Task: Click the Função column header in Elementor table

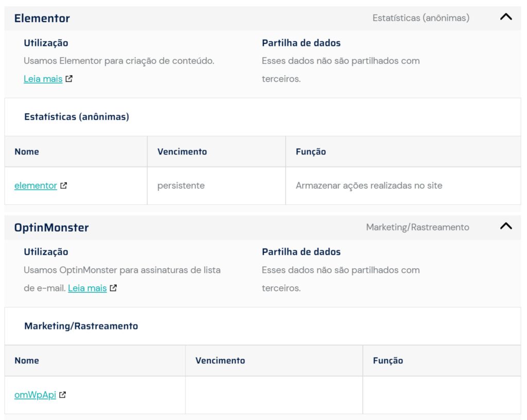Action: 311,151
